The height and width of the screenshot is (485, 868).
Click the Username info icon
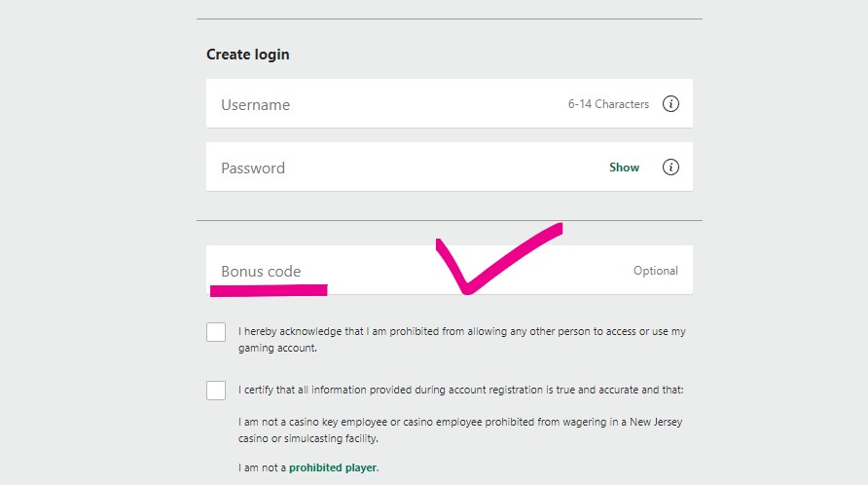point(670,104)
